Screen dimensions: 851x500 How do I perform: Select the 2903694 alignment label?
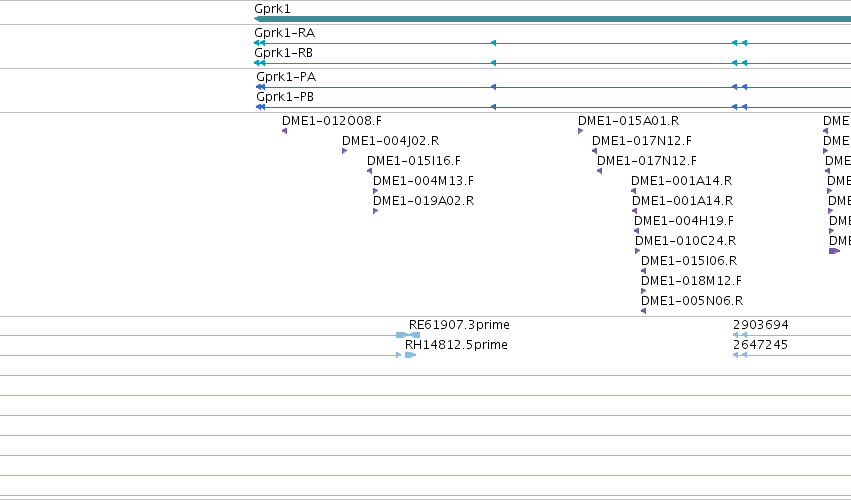760,325
